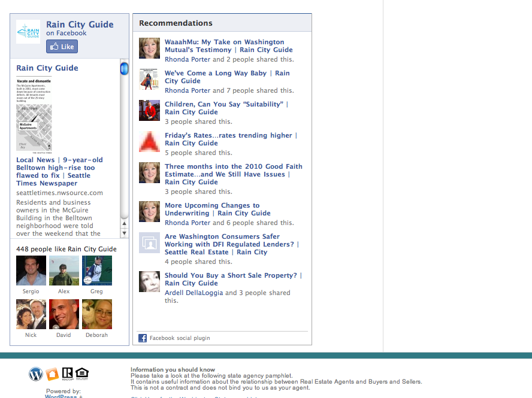
Task: Click the name David under the photo
Action: coord(64,335)
